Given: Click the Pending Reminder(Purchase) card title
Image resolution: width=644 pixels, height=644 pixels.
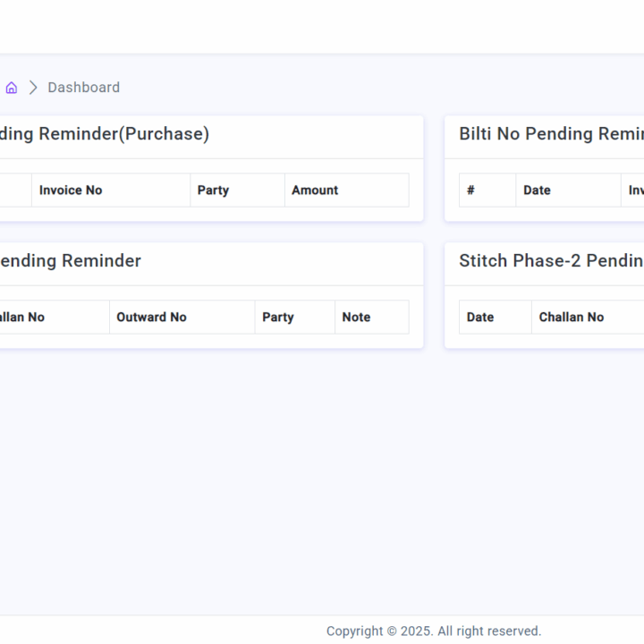Looking at the screenshot, I should [105, 134].
